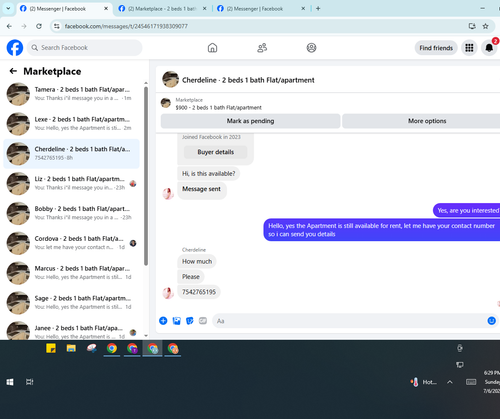Expand the system tray hidden icons chevron
The height and width of the screenshot is (419, 500).
[x=450, y=382]
